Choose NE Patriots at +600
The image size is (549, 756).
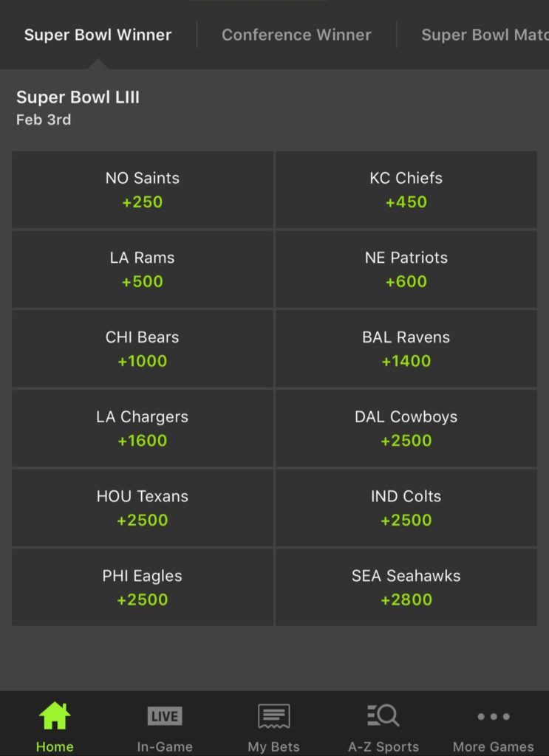pyautogui.click(x=406, y=269)
